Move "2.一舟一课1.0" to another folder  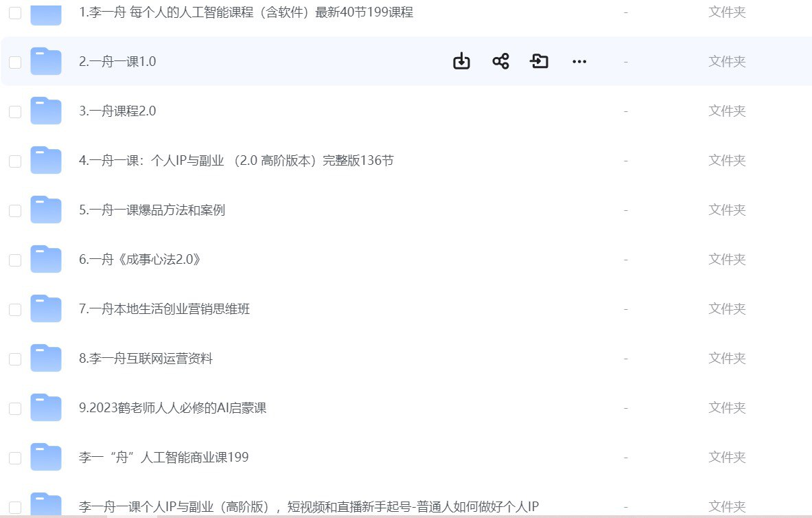[x=540, y=61]
